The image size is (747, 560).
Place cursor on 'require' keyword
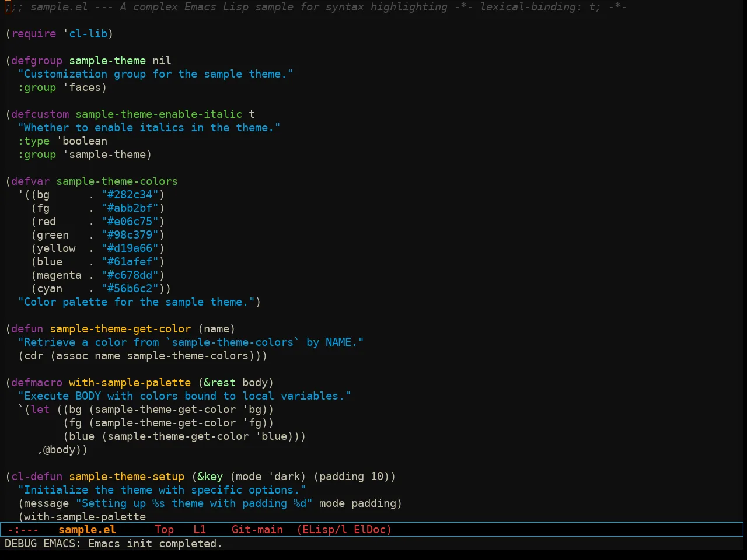(x=34, y=34)
